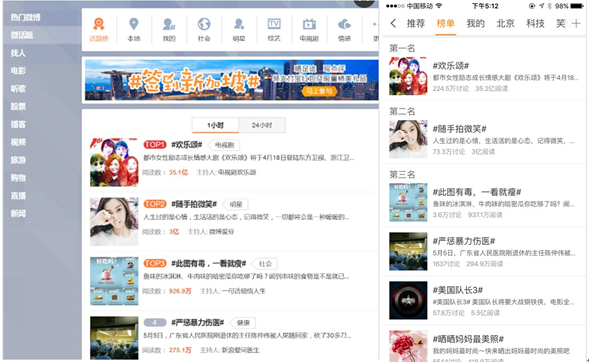Go back with the mobile back arrow

tap(393, 23)
